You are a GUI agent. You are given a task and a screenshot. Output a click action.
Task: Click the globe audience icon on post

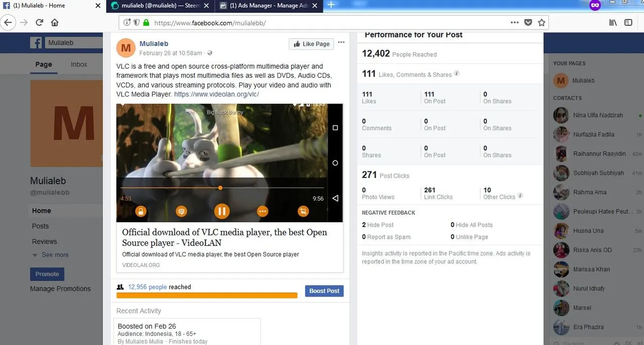210,53
